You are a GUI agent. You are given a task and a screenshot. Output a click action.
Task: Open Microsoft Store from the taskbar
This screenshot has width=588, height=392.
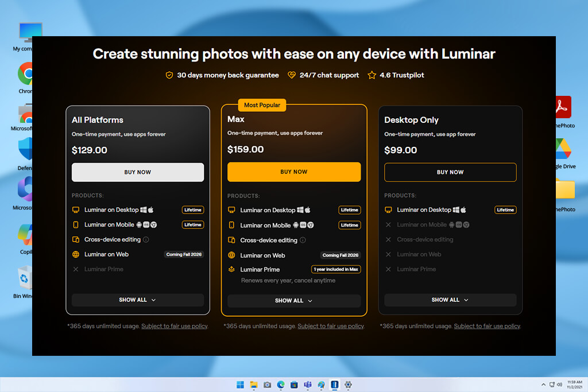coord(294,385)
